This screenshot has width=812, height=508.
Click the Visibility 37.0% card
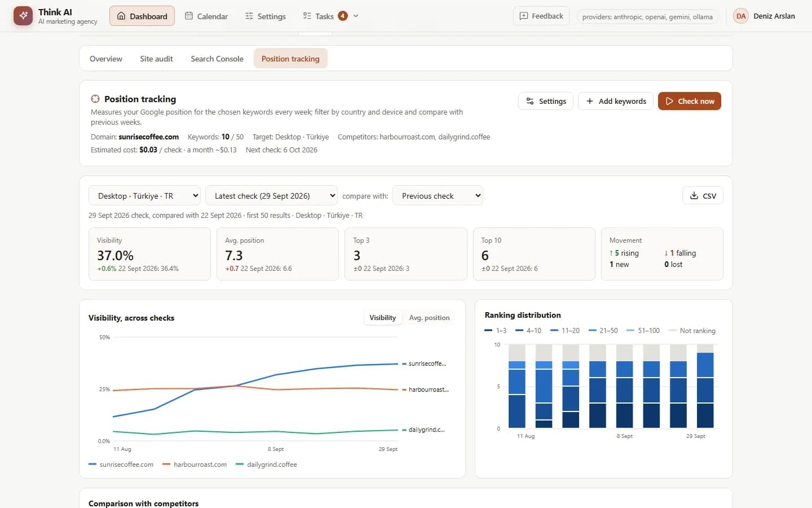(x=149, y=254)
